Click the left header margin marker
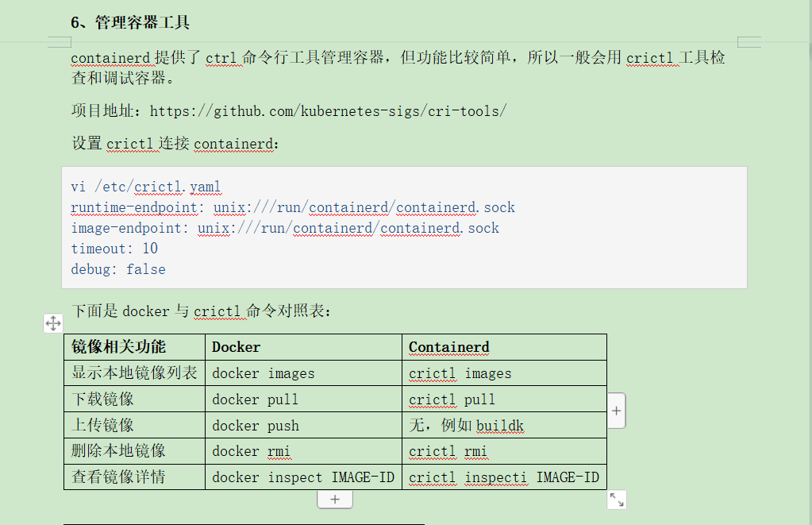This screenshot has height=525, width=812. coord(60,42)
